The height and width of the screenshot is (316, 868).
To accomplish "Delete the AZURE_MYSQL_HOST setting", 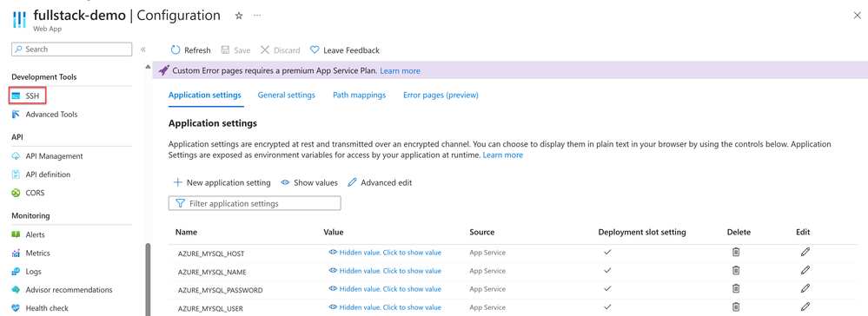I will pos(736,253).
